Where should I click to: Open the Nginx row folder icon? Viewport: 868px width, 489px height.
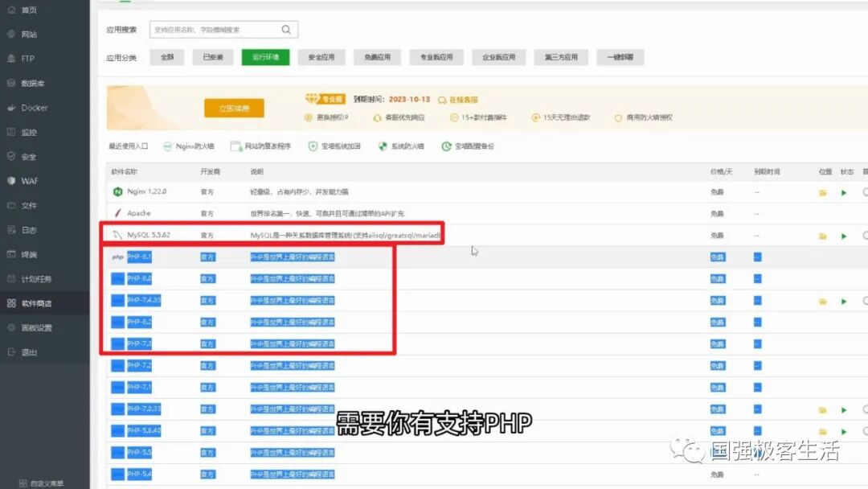tap(823, 193)
